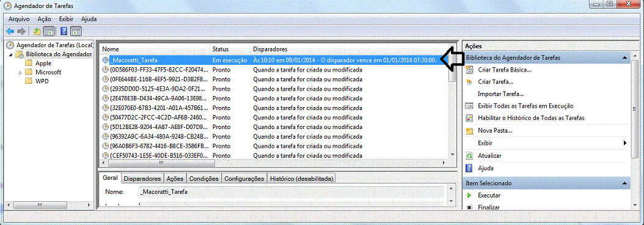
Task: Click the Back arrow toolbar icon
Action: coord(10,31)
